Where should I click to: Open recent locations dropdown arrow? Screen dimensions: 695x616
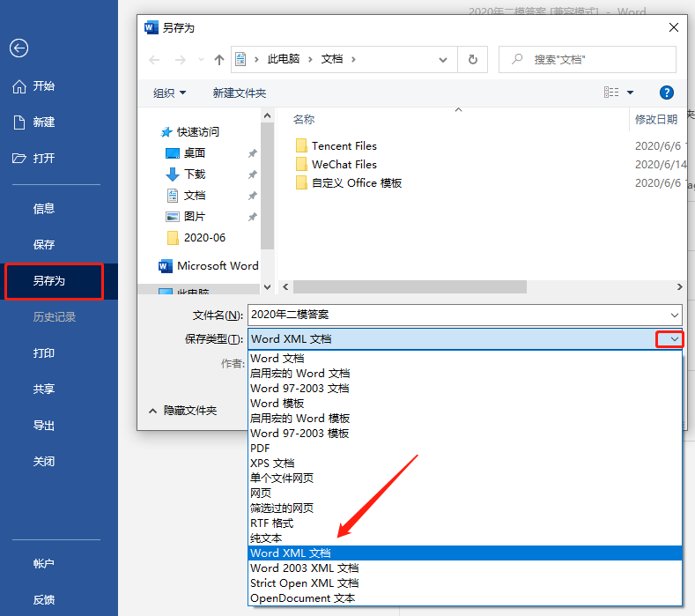point(201,59)
